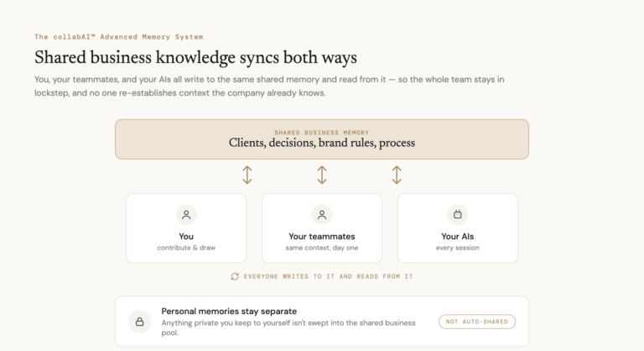Click the sync icon before EVERYONE WRITES TO IT
The width and height of the screenshot is (644, 351).
click(x=235, y=276)
